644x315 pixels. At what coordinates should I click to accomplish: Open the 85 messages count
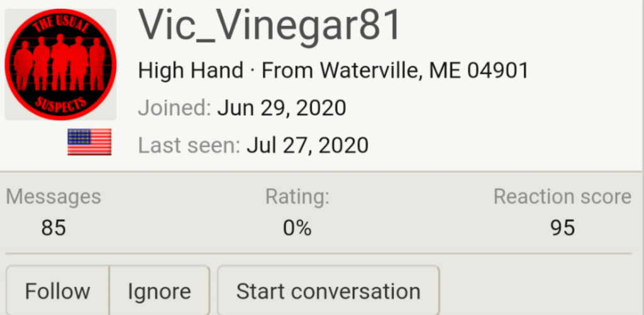click(53, 228)
